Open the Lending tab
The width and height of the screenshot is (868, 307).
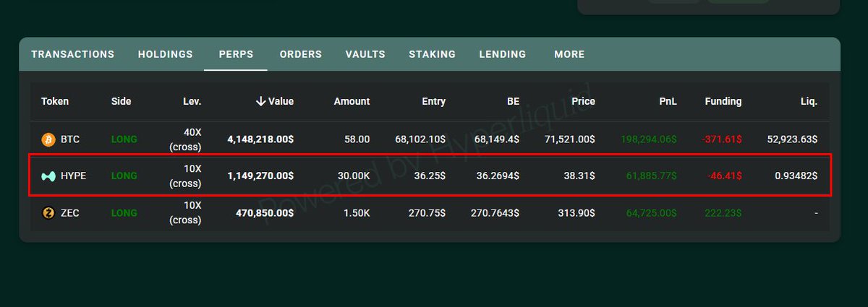502,54
